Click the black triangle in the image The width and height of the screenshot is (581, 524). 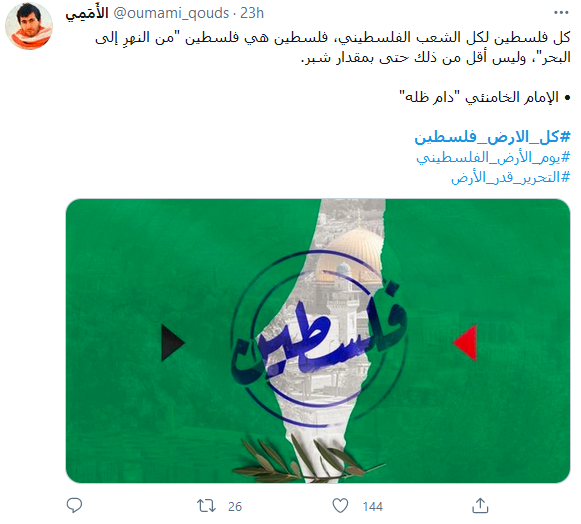pyautogui.click(x=172, y=343)
